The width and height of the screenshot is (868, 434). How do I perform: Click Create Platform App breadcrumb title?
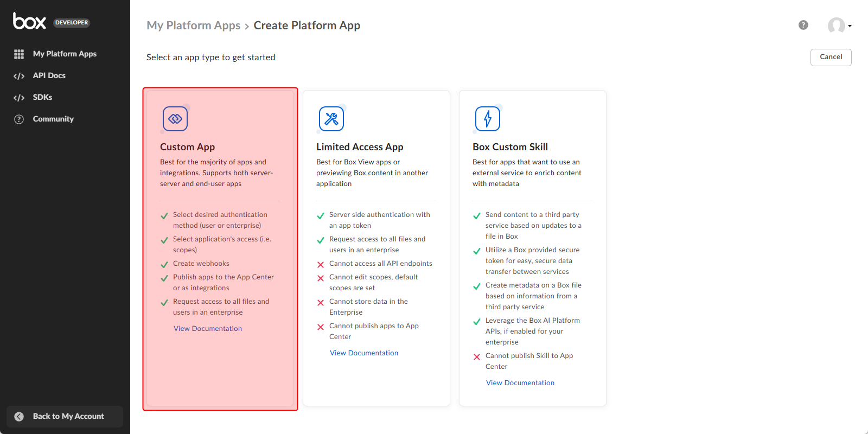coord(307,25)
